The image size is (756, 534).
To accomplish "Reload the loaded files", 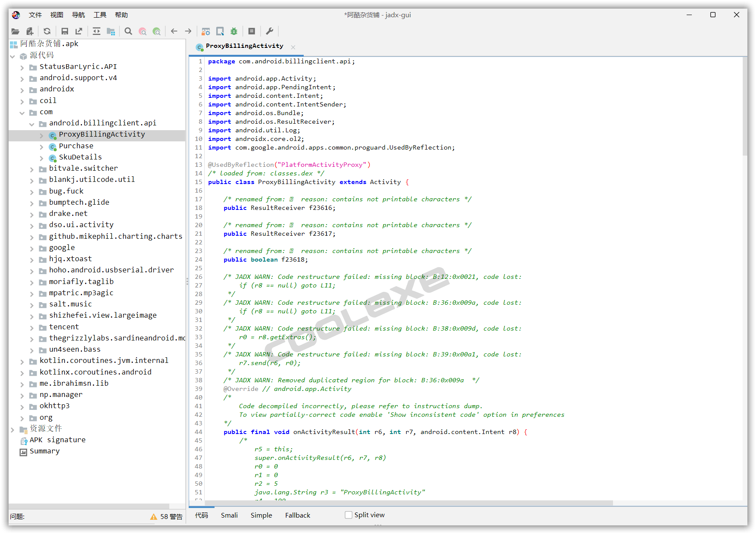I will [x=47, y=31].
